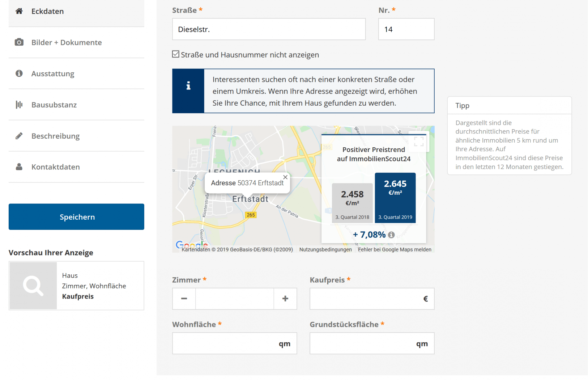Focus the Nr. house number field

406,29
